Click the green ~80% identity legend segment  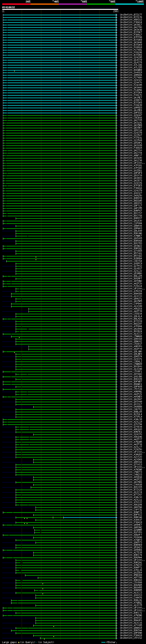click(101, 4)
